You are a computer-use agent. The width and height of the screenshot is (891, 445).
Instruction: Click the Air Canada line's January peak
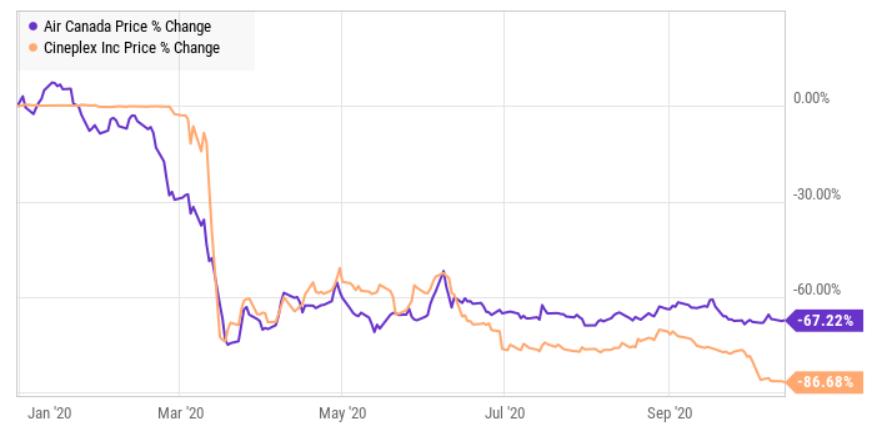tap(53, 83)
